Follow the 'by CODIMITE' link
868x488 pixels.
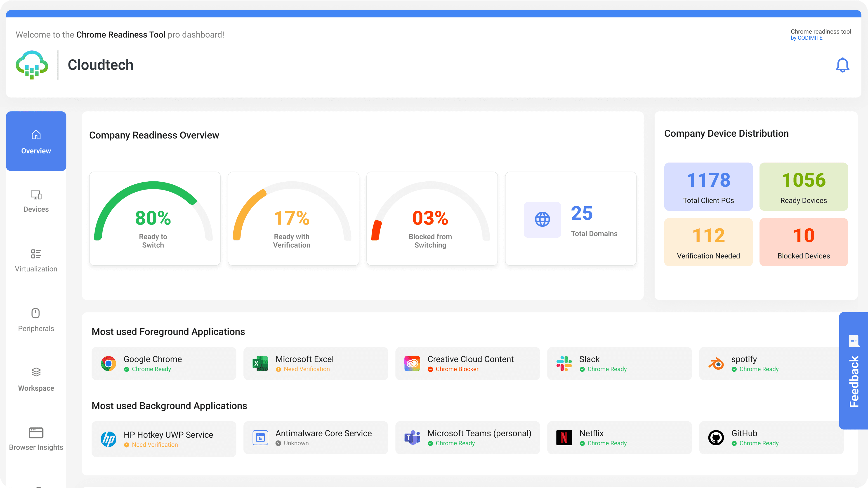point(806,38)
